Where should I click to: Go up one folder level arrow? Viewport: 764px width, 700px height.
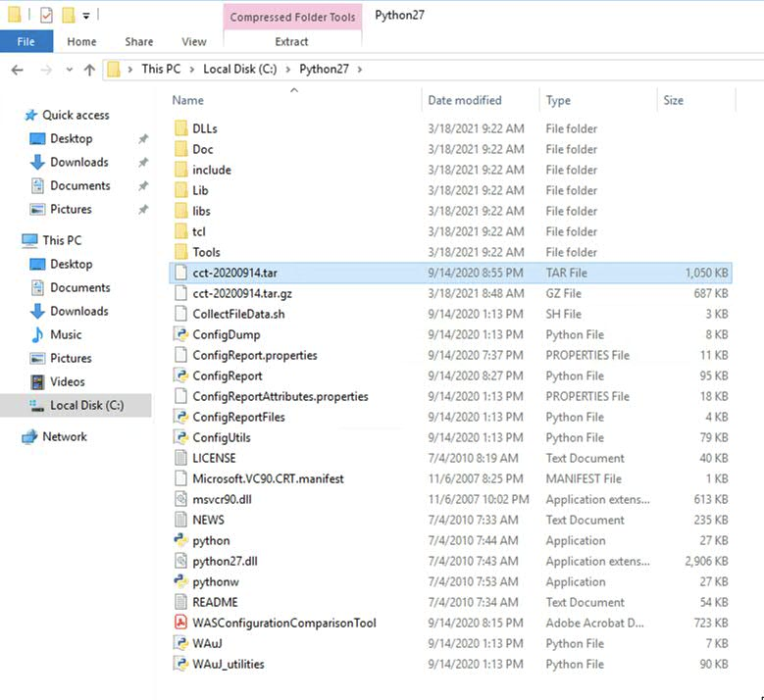click(x=89, y=70)
